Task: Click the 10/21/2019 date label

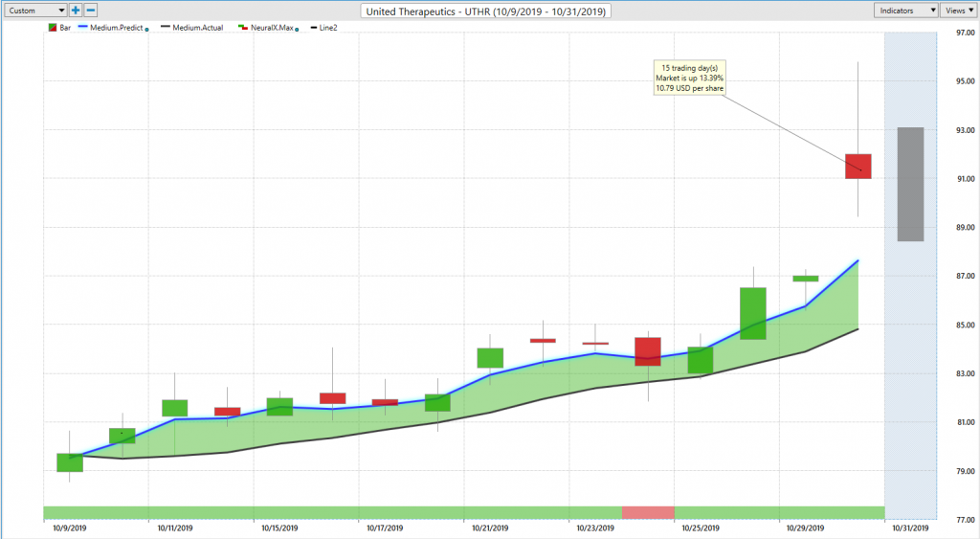Action: (490, 528)
